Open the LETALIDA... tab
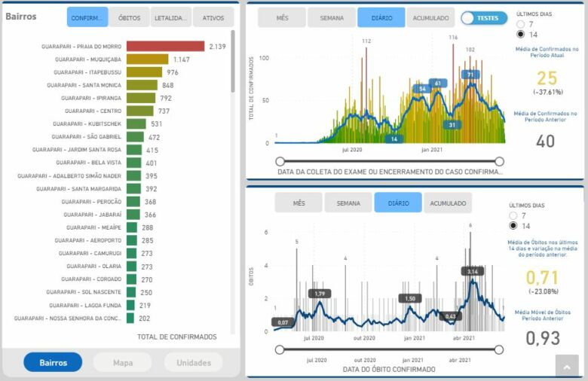The width and height of the screenshot is (588, 381). pyautogui.click(x=171, y=17)
